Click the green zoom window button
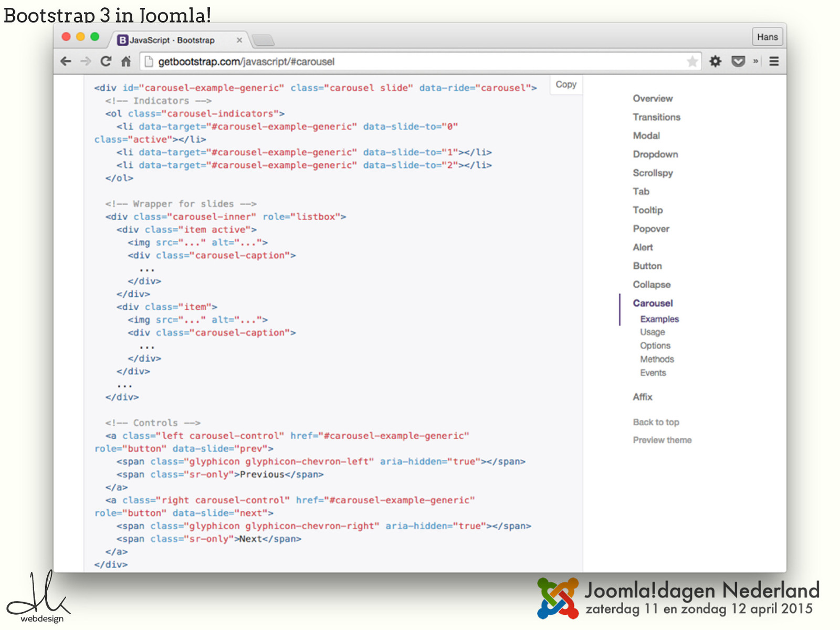The width and height of the screenshot is (840, 630). coord(95,37)
